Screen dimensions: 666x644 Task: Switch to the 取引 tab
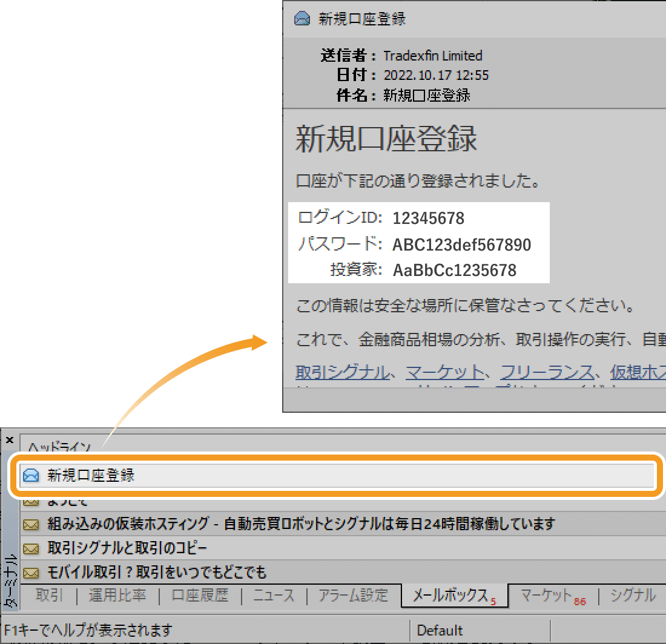[49, 596]
